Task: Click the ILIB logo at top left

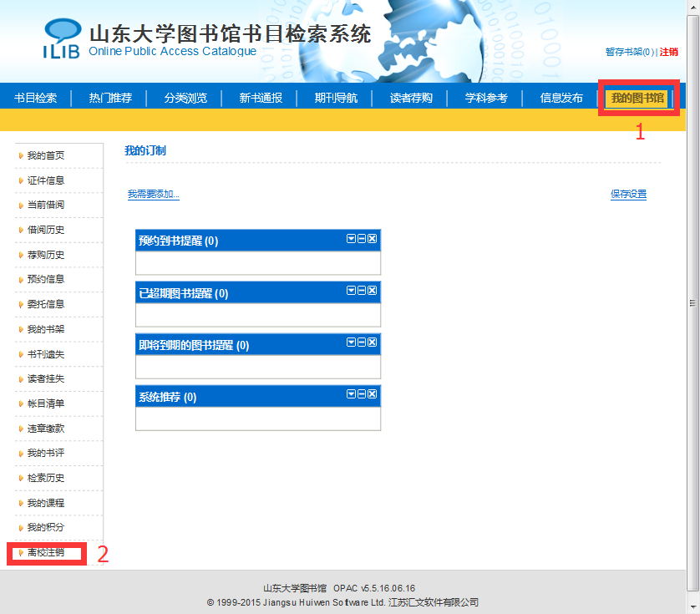Action: pyautogui.click(x=62, y=39)
